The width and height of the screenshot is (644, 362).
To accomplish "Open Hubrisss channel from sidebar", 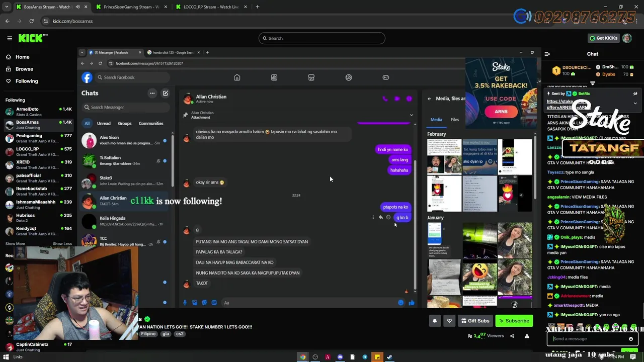I will tap(38, 218).
